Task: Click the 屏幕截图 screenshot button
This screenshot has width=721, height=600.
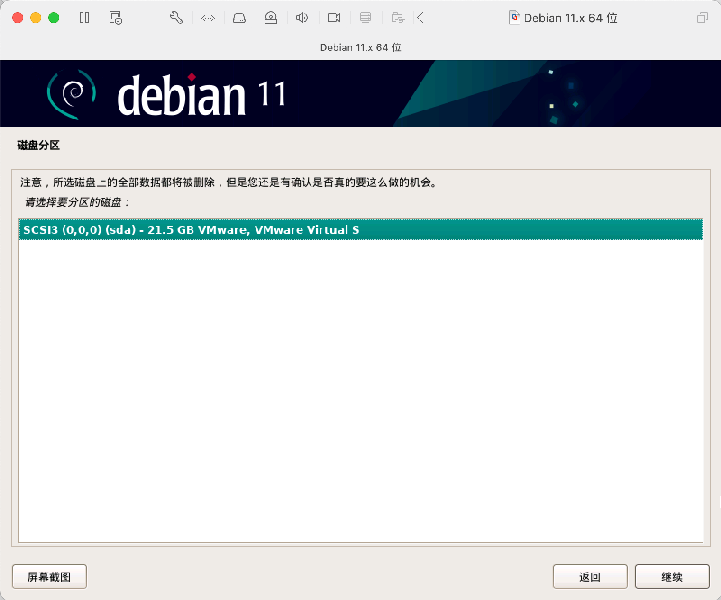Action: 49,577
